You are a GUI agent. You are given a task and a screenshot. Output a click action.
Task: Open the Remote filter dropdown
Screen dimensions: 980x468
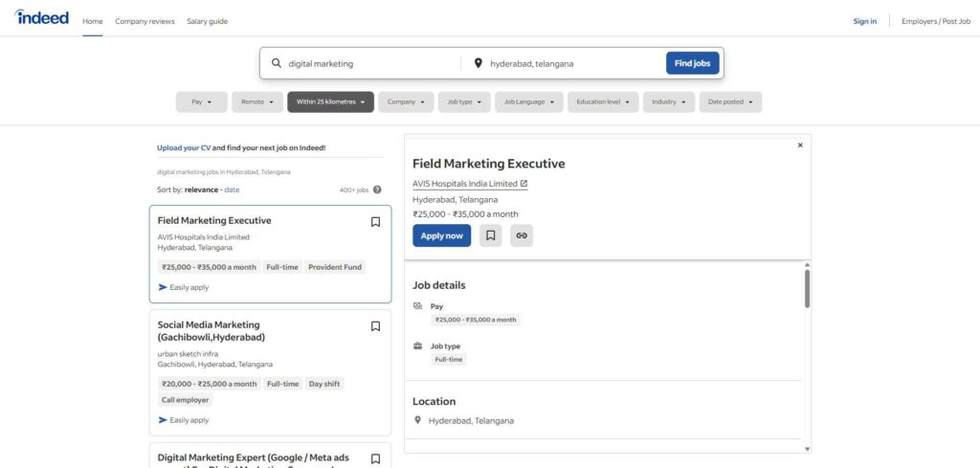pos(257,101)
